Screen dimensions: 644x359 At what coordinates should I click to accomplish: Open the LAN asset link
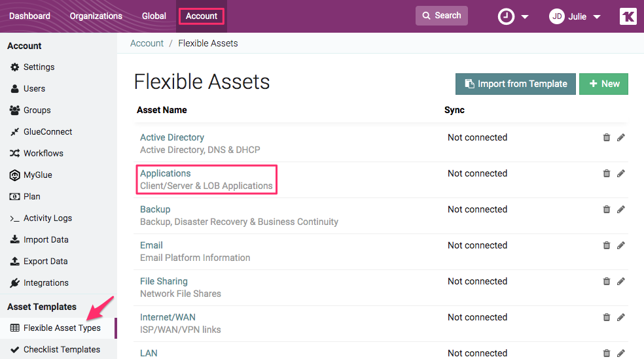point(149,353)
